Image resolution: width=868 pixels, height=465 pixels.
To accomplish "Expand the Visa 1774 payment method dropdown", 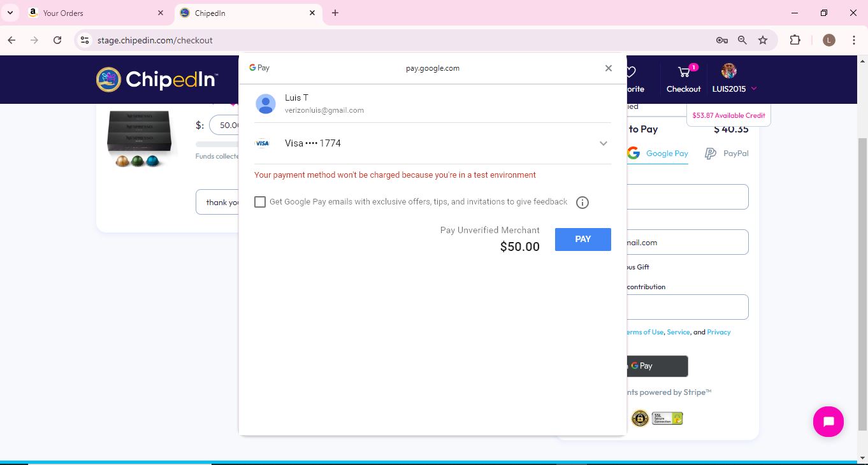I will pos(603,143).
